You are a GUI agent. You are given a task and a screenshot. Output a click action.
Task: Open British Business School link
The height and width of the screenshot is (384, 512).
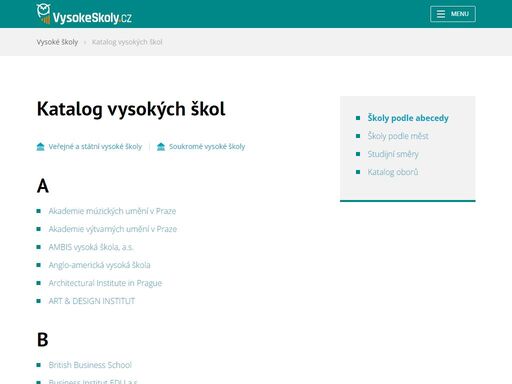90,365
